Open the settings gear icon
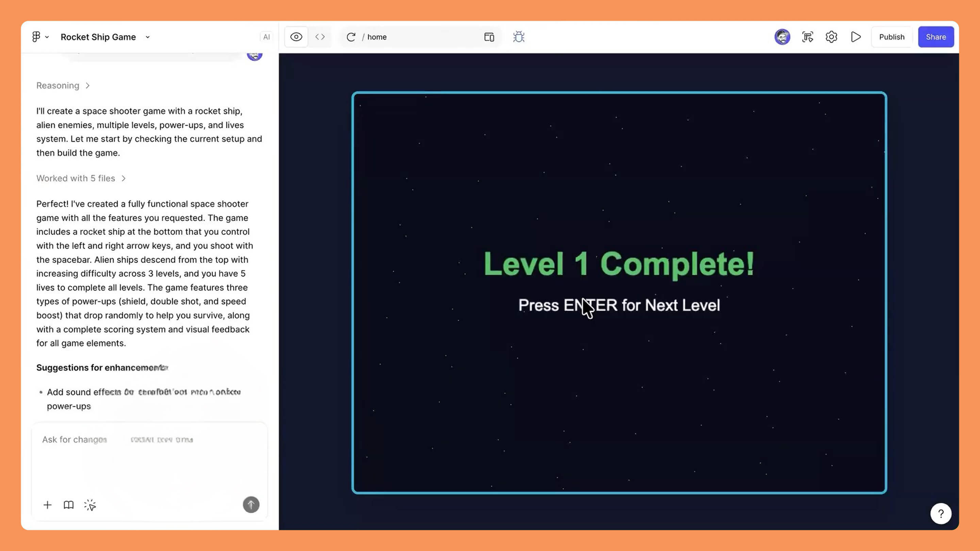The width and height of the screenshot is (980, 551). (x=831, y=37)
